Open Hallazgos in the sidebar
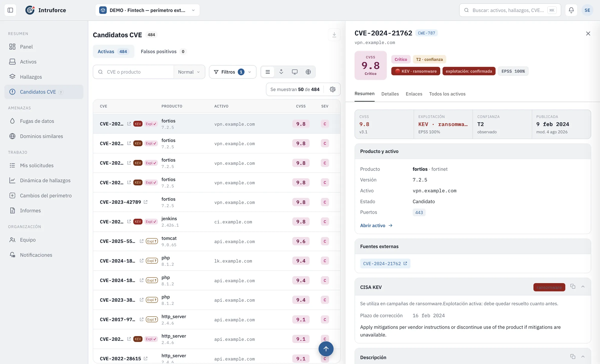The image size is (600, 364). (44, 77)
